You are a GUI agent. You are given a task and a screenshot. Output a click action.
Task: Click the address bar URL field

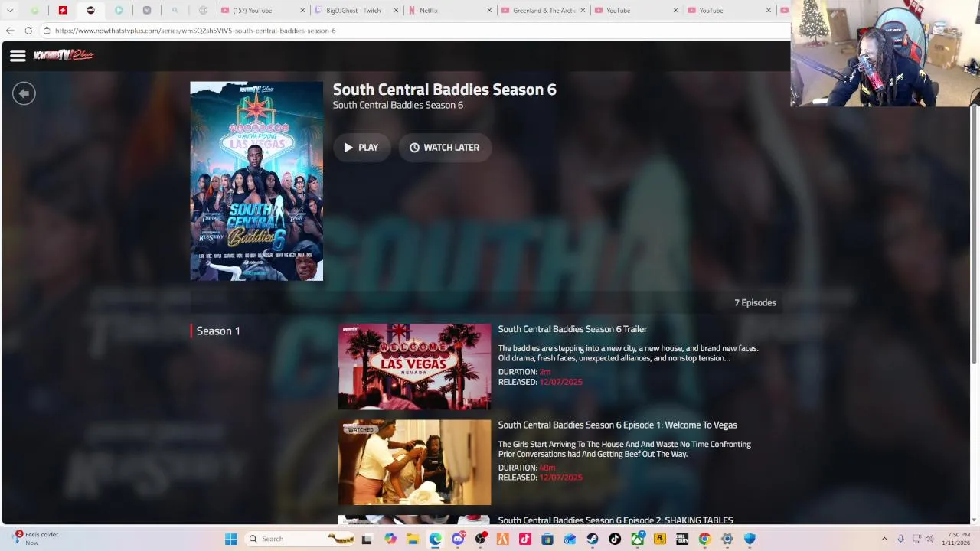413,31
